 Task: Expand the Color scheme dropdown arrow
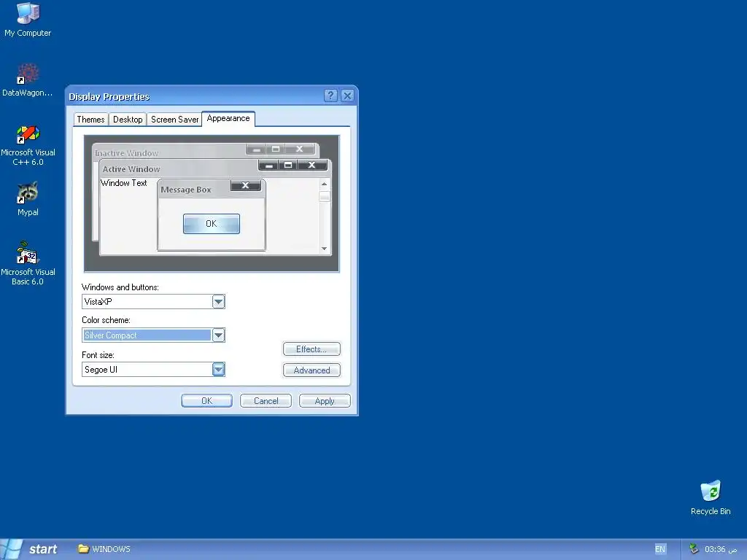point(218,335)
